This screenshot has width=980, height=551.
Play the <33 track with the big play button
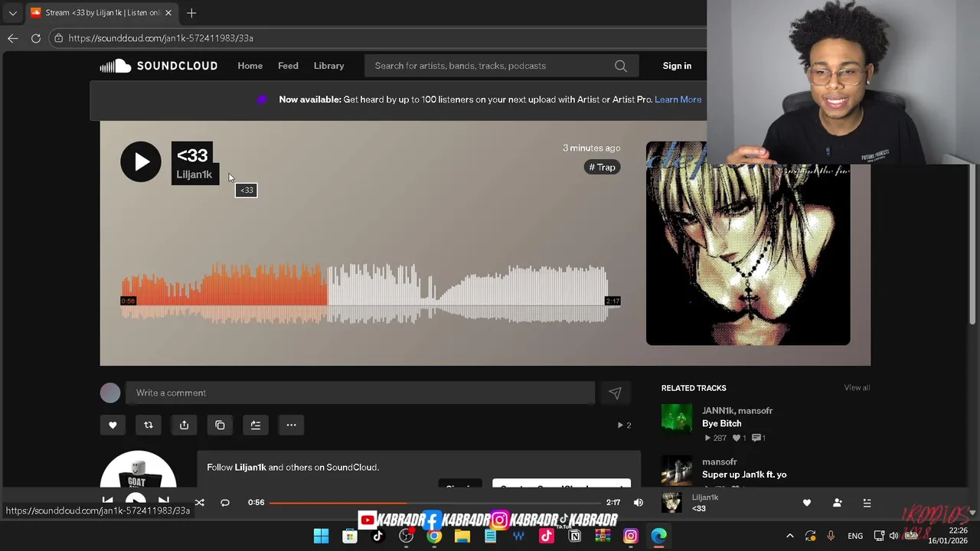click(x=141, y=161)
